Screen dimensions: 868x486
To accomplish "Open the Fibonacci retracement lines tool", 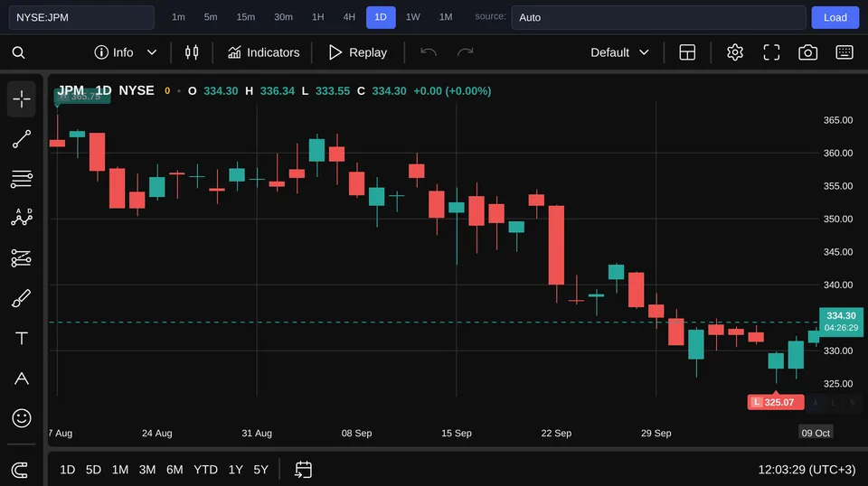I will click(x=22, y=179).
